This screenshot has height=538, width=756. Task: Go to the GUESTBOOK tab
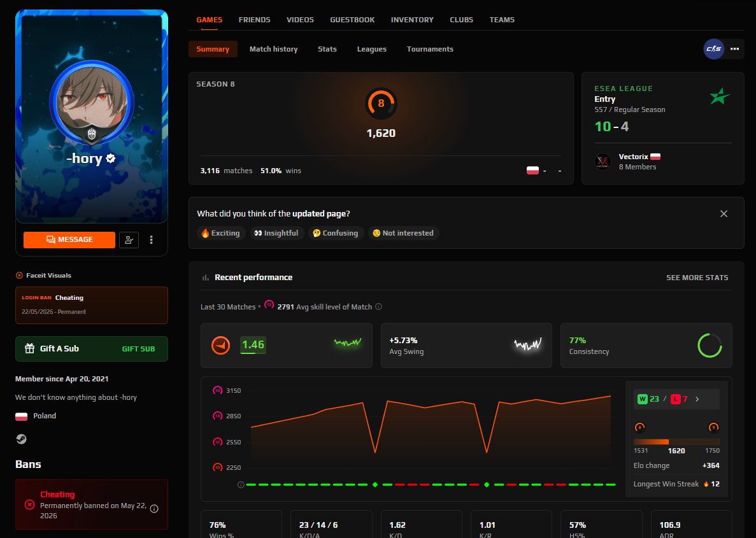(352, 20)
